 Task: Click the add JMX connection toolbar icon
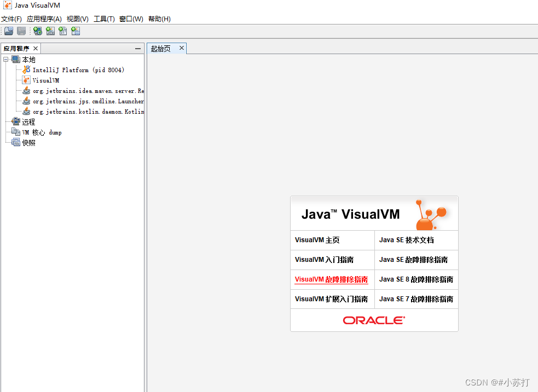coord(50,31)
